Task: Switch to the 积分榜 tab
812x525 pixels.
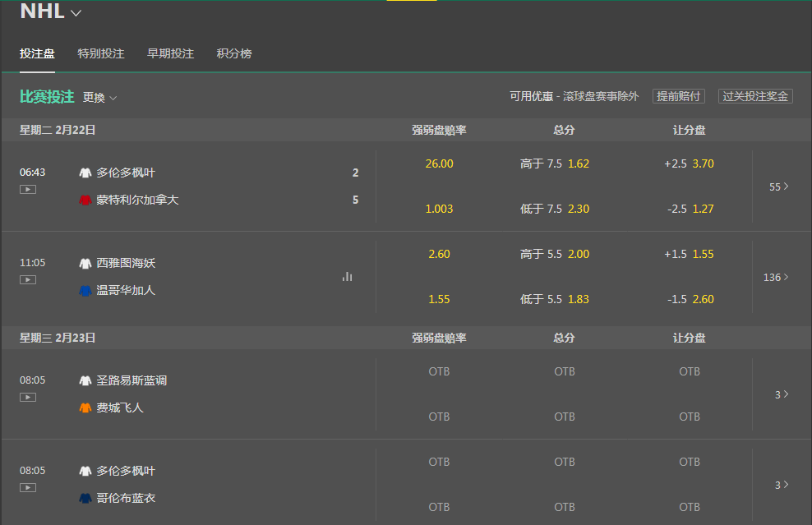Action: click(234, 53)
